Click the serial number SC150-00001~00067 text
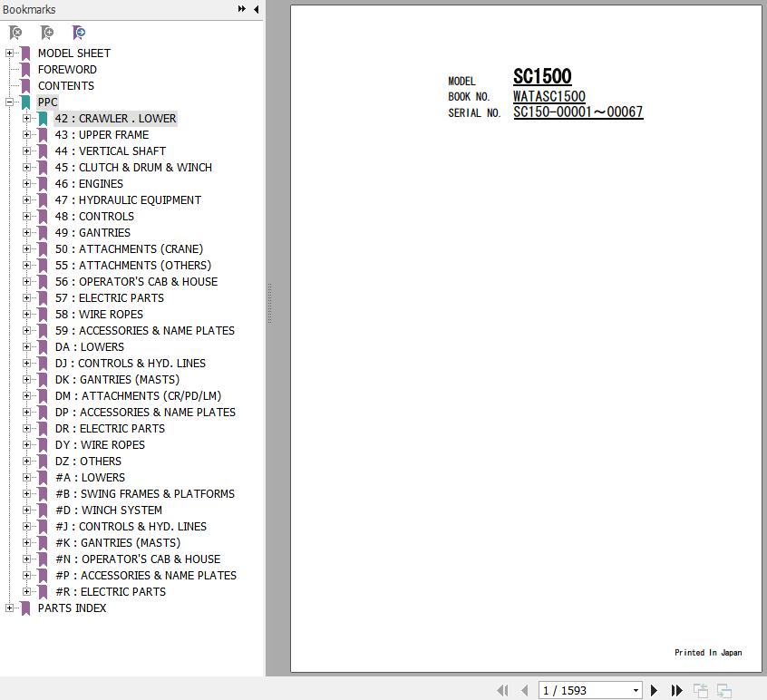Screen dimensions: 767x700 tap(578, 112)
